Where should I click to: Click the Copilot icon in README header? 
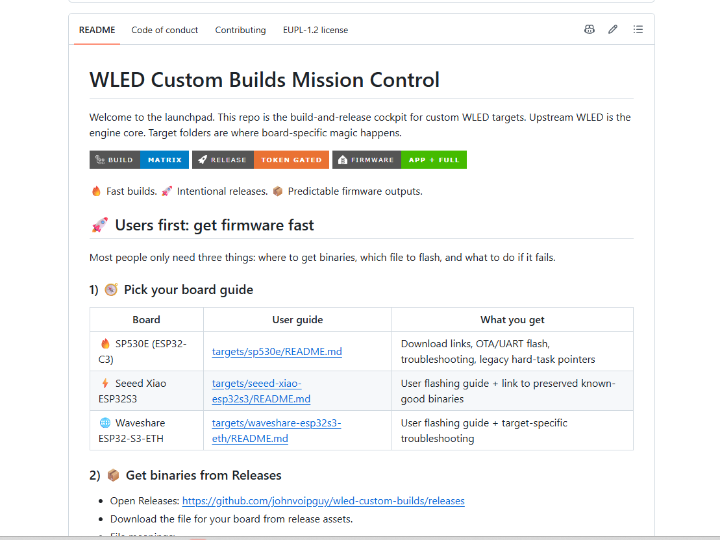tap(589, 29)
